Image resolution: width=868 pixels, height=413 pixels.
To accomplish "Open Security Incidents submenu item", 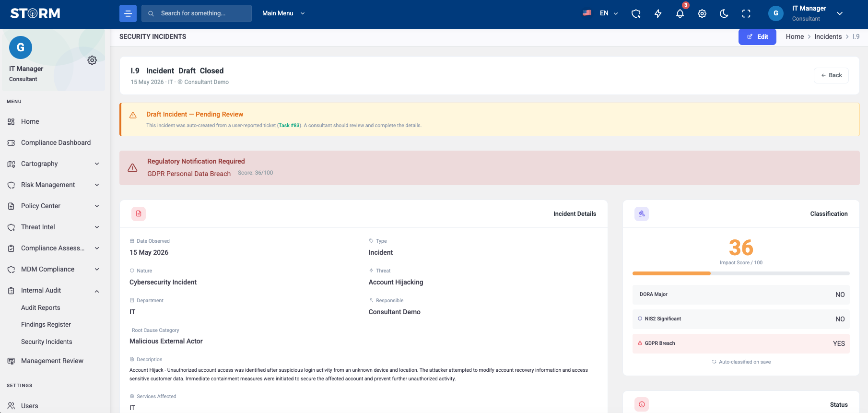I will click(47, 342).
